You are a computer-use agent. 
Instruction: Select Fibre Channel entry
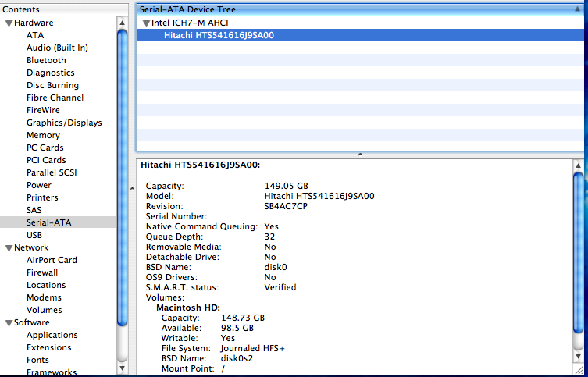(x=55, y=98)
